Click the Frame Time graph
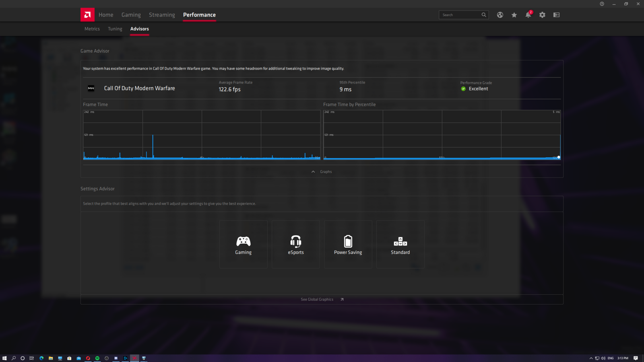644x362 pixels. [202, 135]
